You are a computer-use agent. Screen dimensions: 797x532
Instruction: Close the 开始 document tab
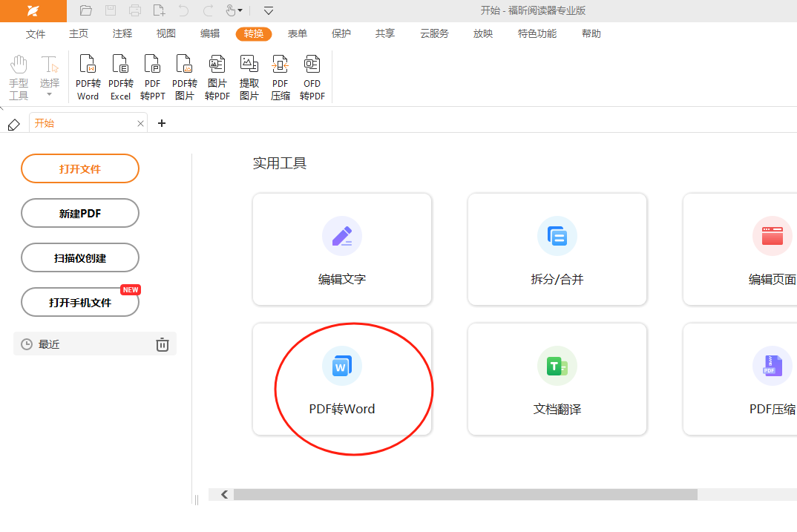coord(140,123)
